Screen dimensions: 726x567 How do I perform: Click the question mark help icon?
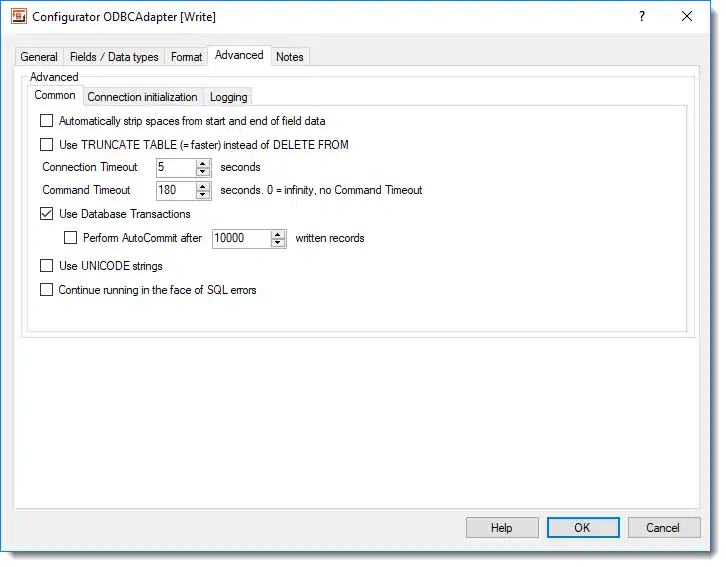tap(642, 17)
